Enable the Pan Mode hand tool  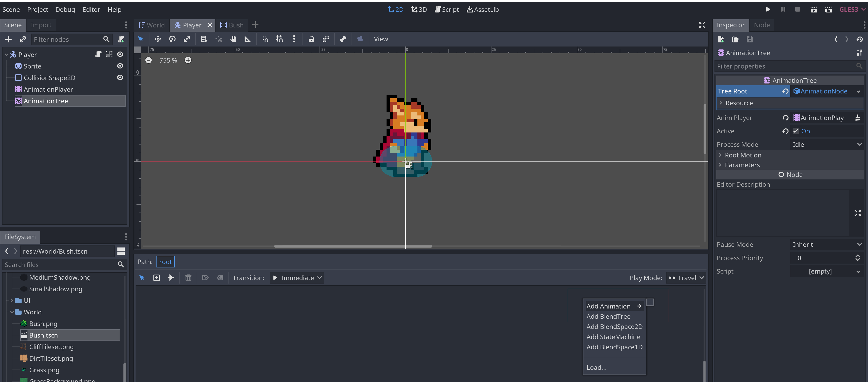233,39
